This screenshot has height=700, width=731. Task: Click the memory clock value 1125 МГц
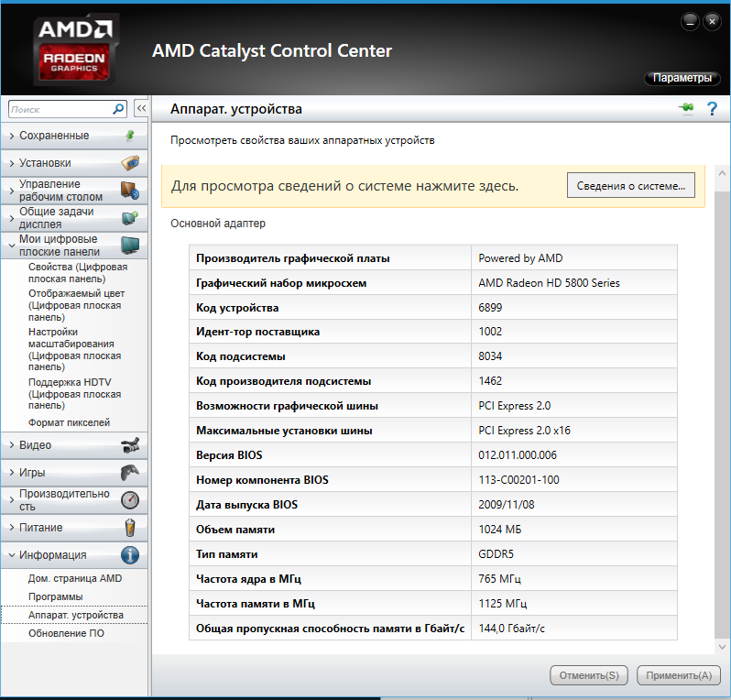pyautogui.click(x=503, y=604)
